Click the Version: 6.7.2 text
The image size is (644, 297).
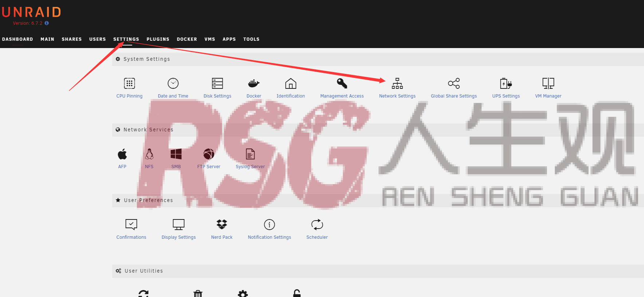28,23
